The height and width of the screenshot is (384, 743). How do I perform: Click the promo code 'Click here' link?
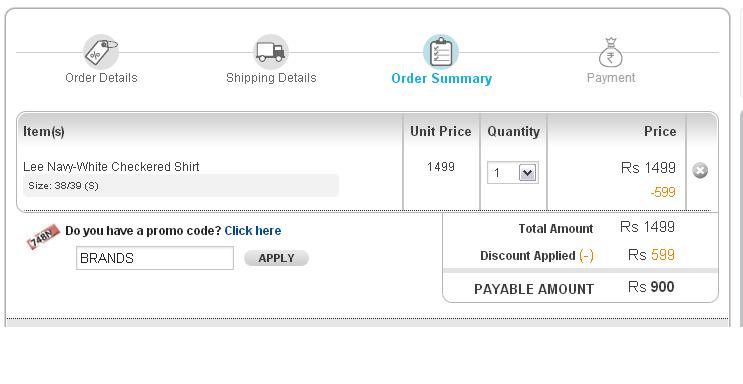pyautogui.click(x=253, y=231)
